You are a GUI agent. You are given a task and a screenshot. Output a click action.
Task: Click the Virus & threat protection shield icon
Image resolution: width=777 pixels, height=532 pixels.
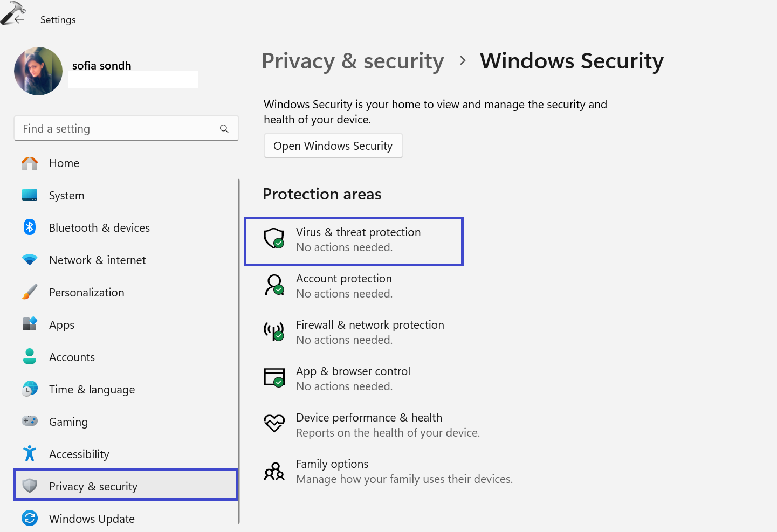point(274,238)
